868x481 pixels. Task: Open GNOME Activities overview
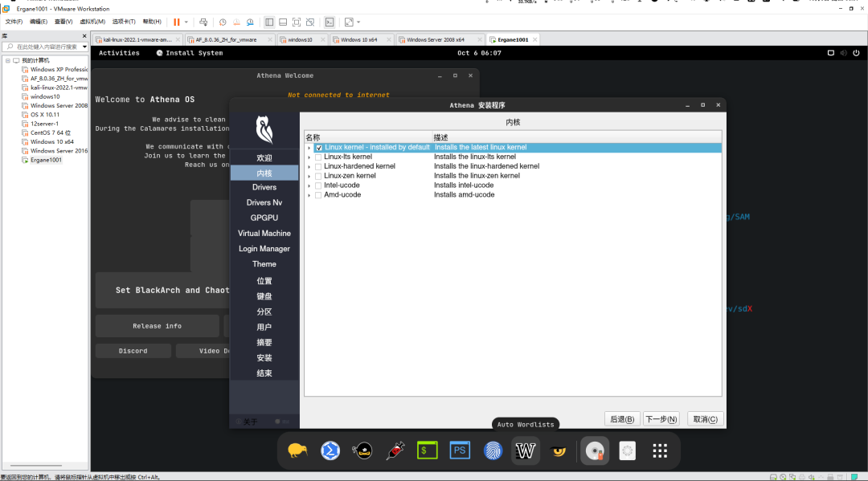tap(119, 53)
